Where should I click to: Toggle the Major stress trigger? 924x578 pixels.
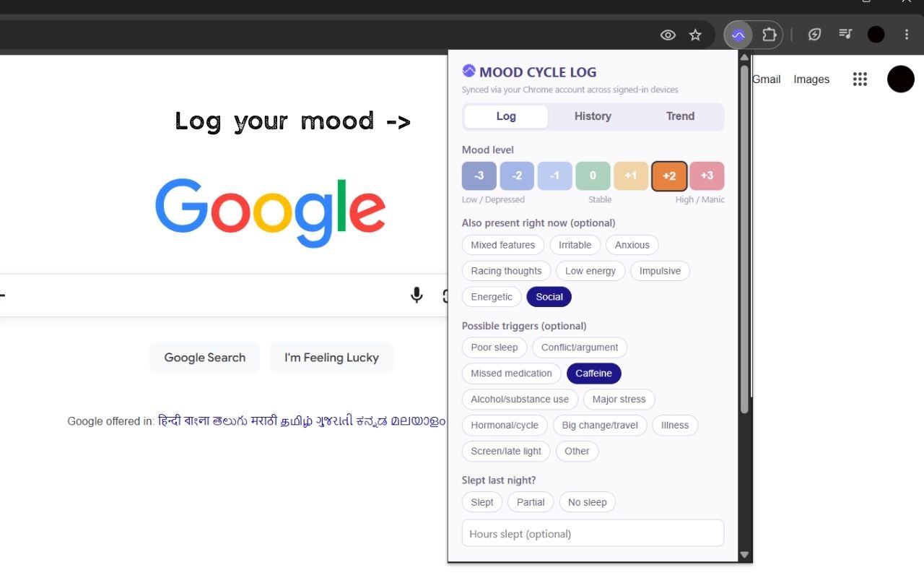coord(619,400)
